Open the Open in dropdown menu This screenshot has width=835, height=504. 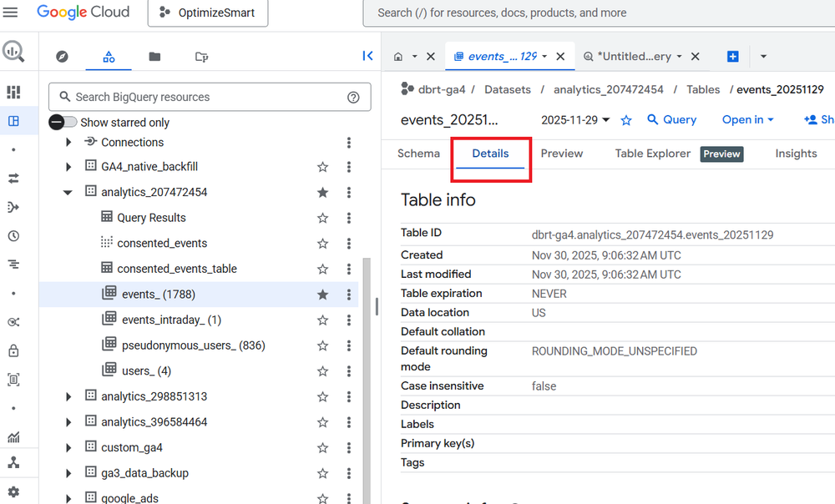(x=747, y=120)
